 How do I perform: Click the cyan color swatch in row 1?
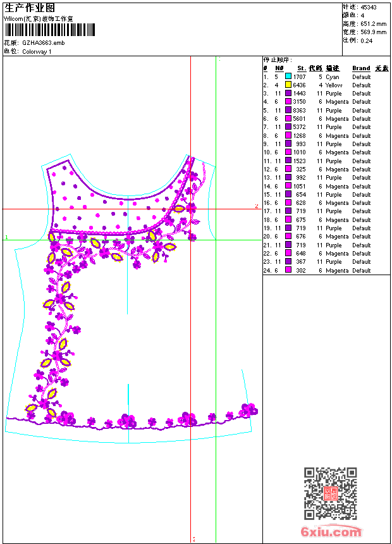point(288,77)
